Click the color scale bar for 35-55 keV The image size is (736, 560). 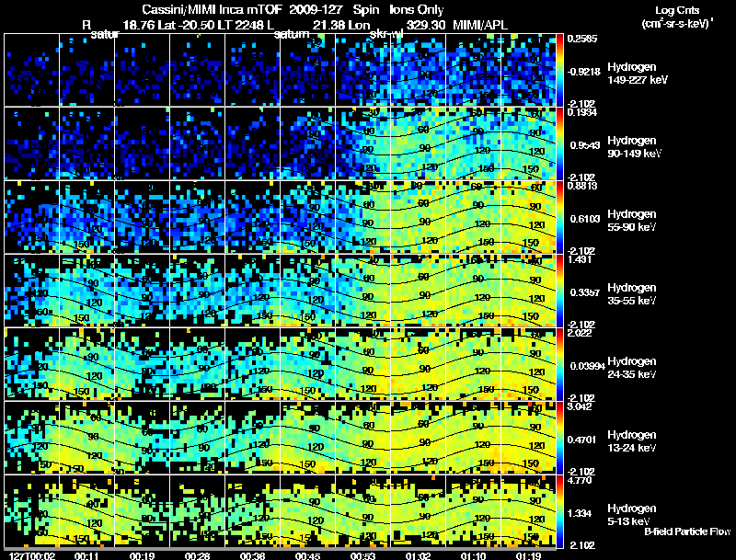(559, 291)
